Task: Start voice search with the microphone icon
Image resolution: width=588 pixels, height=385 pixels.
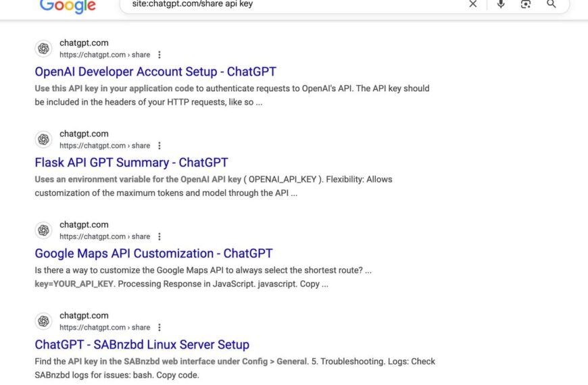Action: [501, 4]
